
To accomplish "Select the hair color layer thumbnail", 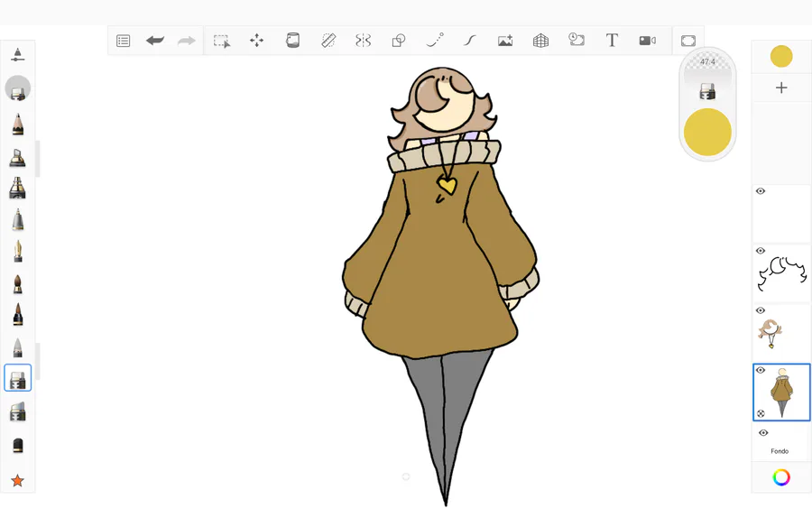I will [x=781, y=332].
